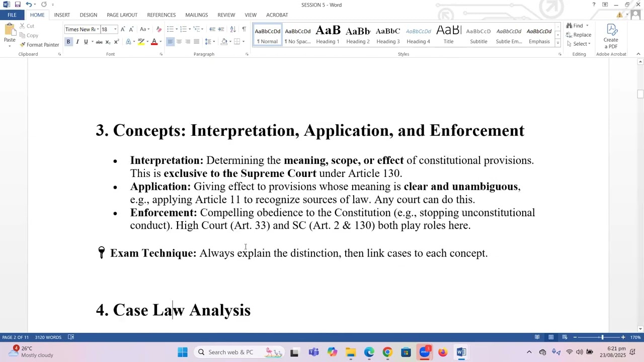The width and height of the screenshot is (644, 362).
Task: Apply Heading 1 style
Action: 328,35
